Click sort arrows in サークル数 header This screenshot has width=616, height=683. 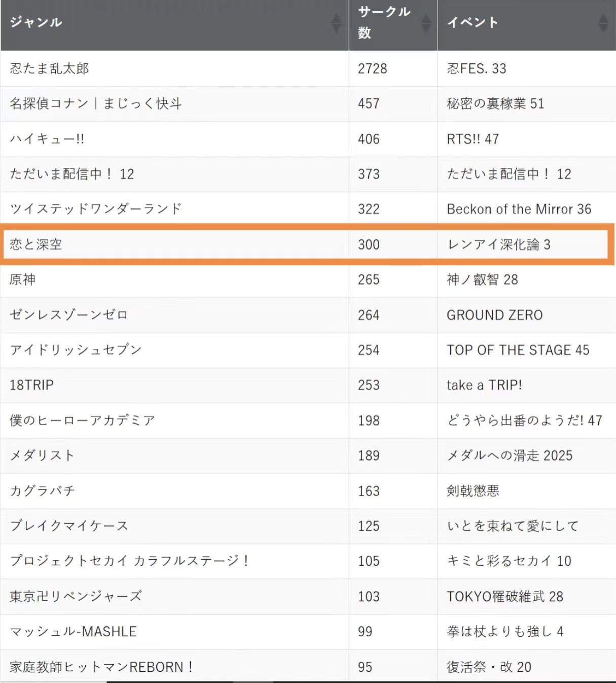(x=426, y=23)
